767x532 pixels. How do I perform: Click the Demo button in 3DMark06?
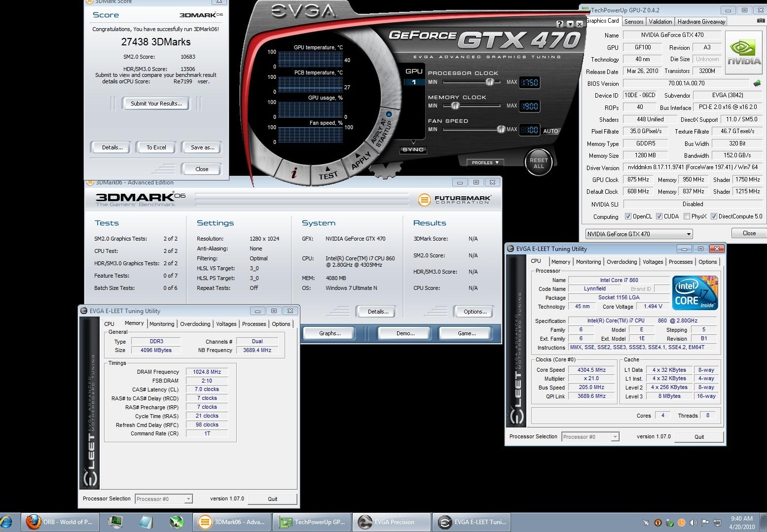pyautogui.click(x=405, y=333)
